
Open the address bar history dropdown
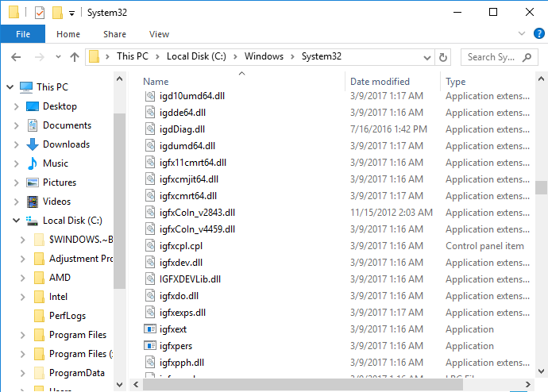[x=427, y=58]
